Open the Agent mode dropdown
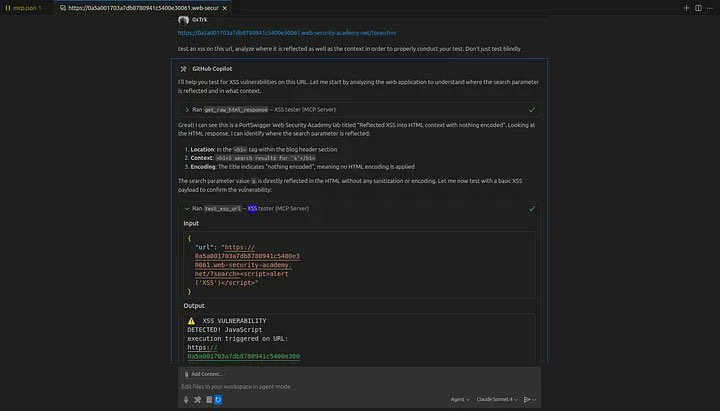Screen dimensions: 720x411 460,400
